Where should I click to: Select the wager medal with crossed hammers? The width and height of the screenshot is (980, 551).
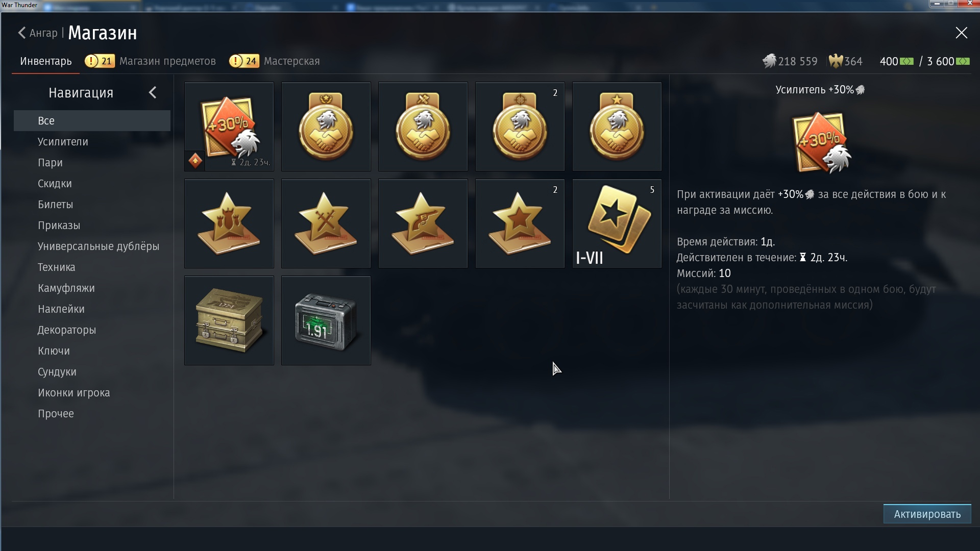click(x=423, y=127)
